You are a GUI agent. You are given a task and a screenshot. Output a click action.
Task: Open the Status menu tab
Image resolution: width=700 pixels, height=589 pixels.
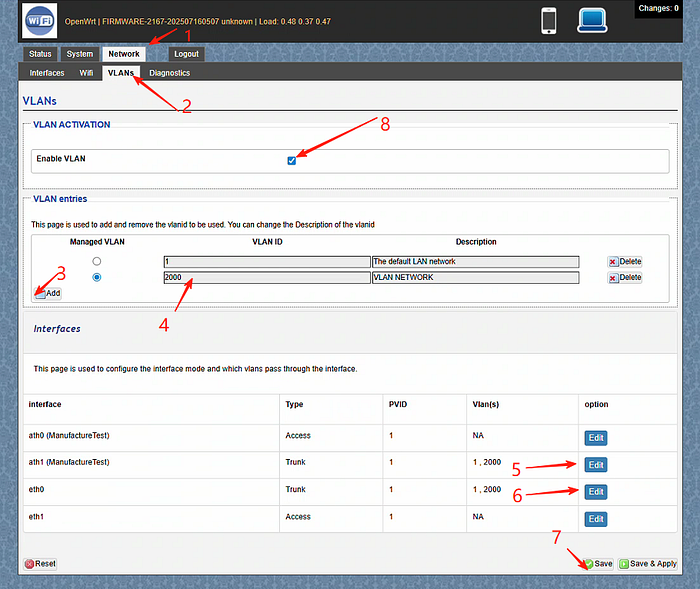[40, 54]
